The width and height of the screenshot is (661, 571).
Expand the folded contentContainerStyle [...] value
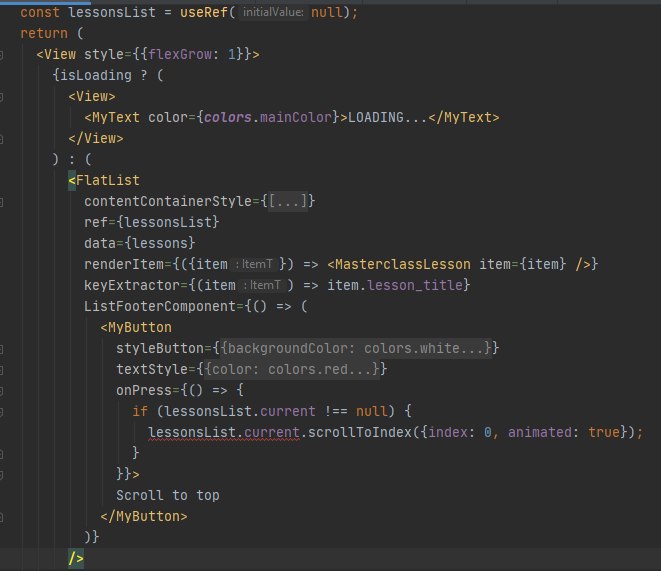tap(287, 201)
